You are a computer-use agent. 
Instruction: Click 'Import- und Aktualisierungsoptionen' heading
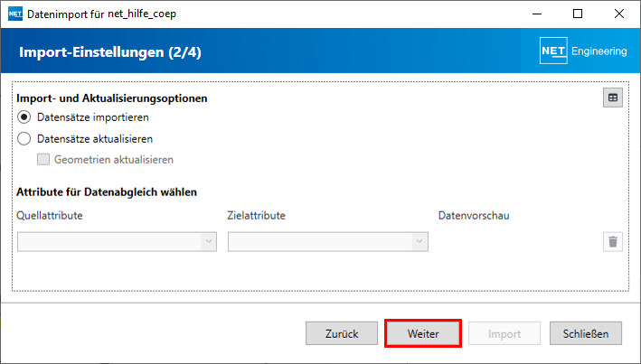112,98
